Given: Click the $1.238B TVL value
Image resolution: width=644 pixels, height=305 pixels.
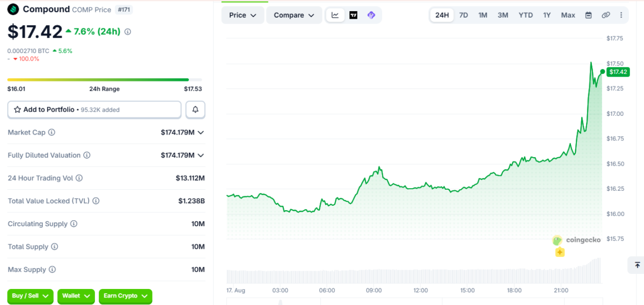Looking at the screenshot, I should click(x=192, y=201).
